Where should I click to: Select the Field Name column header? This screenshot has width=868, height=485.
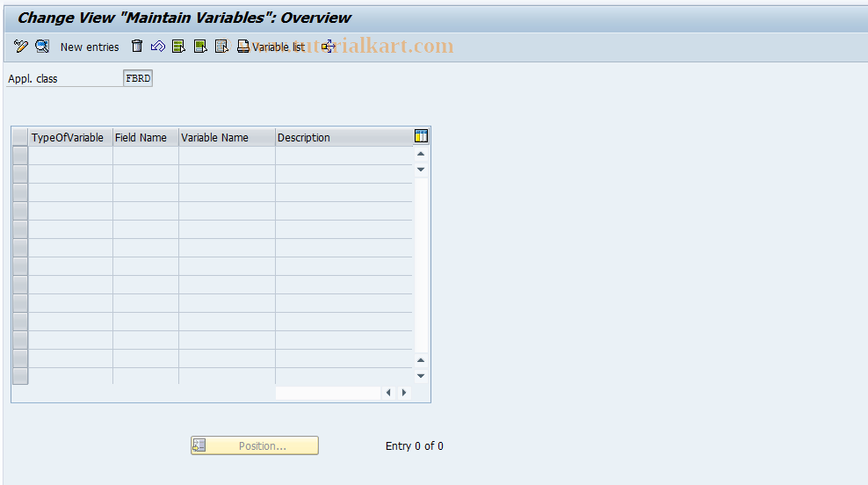[x=146, y=137]
